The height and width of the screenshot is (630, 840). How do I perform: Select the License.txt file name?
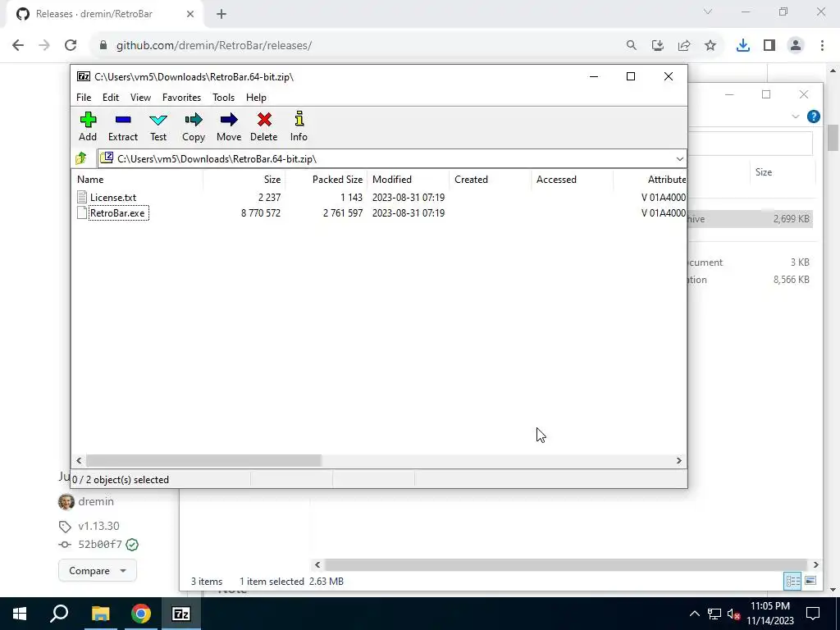[x=113, y=197]
